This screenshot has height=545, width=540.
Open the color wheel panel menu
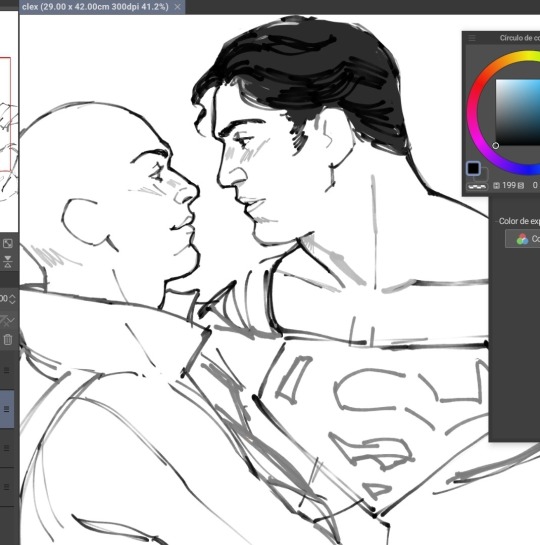pyautogui.click(x=472, y=38)
